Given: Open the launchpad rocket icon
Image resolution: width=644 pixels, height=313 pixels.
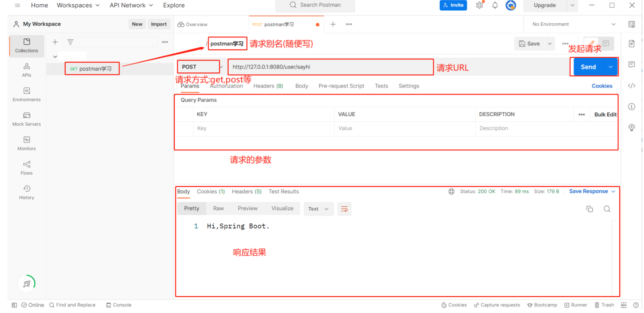Looking at the screenshot, I should click(x=26, y=283).
